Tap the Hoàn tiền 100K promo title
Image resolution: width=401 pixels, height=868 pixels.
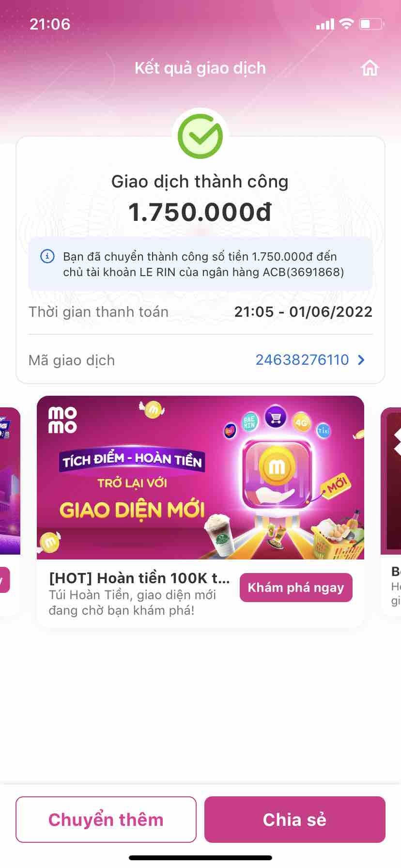[x=139, y=578]
